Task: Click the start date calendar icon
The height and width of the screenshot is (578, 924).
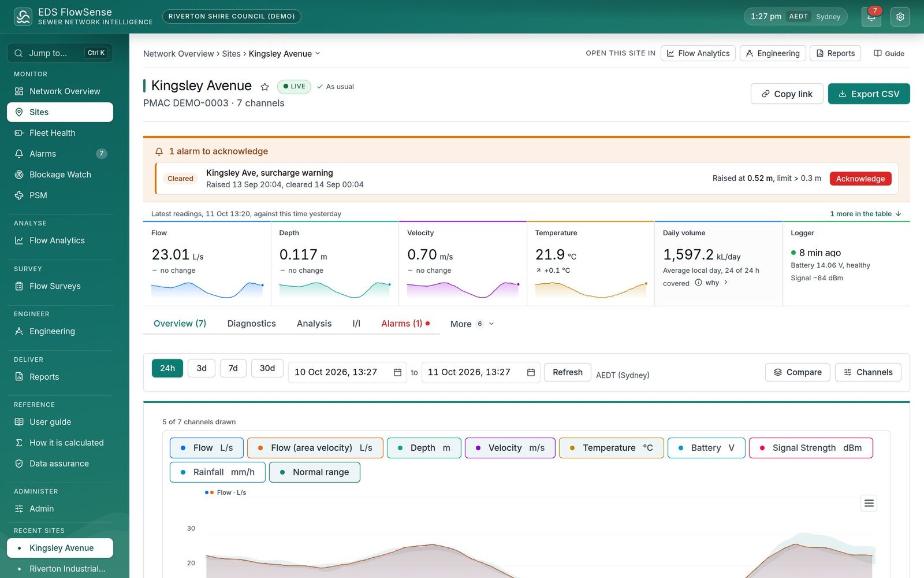Action: tap(397, 372)
